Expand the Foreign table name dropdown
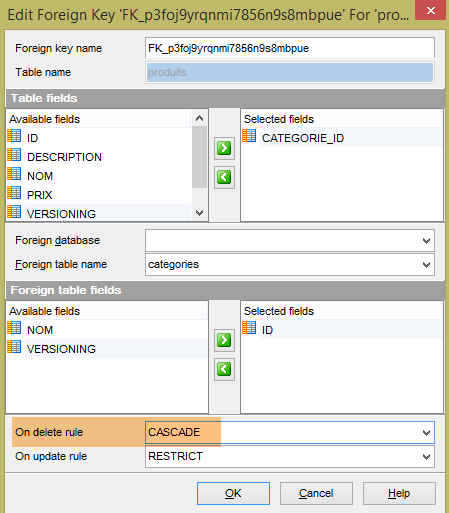449x513 pixels. pyautogui.click(x=426, y=265)
